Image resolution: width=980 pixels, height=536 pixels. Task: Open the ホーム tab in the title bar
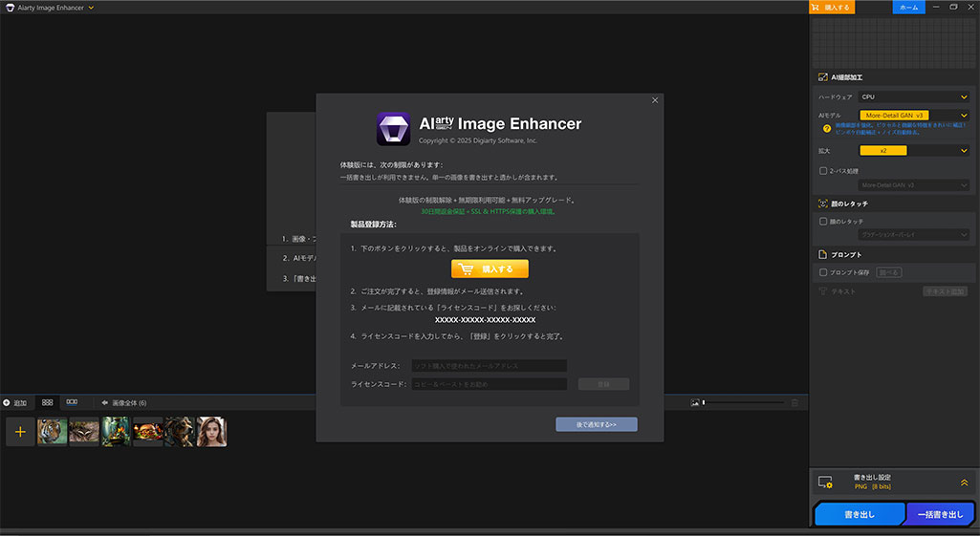pyautogui.click(x=908, y=8)
